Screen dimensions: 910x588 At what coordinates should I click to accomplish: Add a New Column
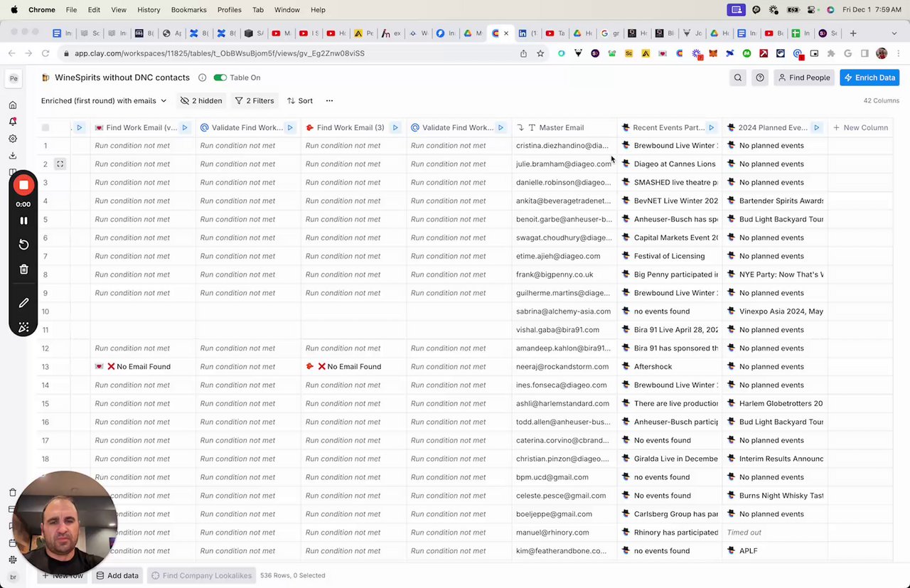[860, 128]
